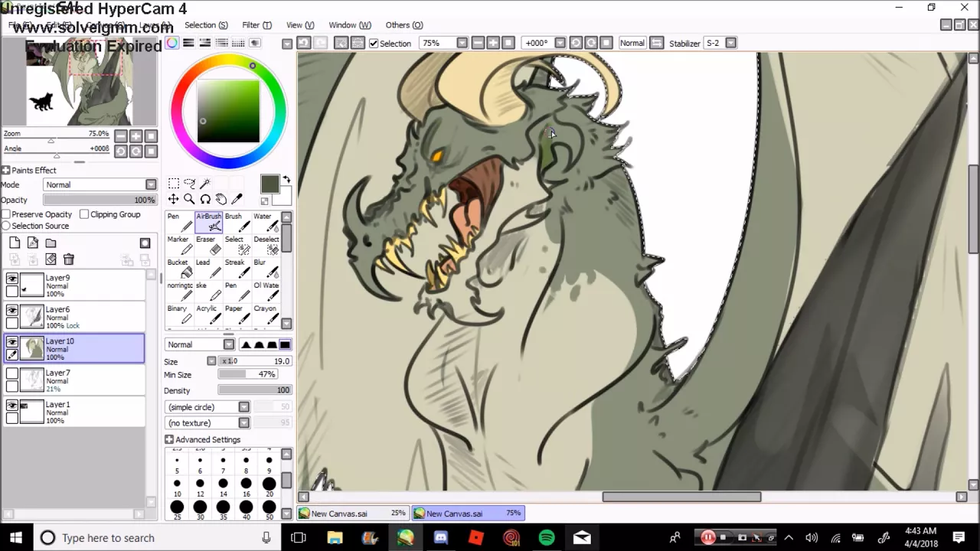Flip the view horizontally
The width and height of the screenshot is (980, 551).
(x=656, y=43)
